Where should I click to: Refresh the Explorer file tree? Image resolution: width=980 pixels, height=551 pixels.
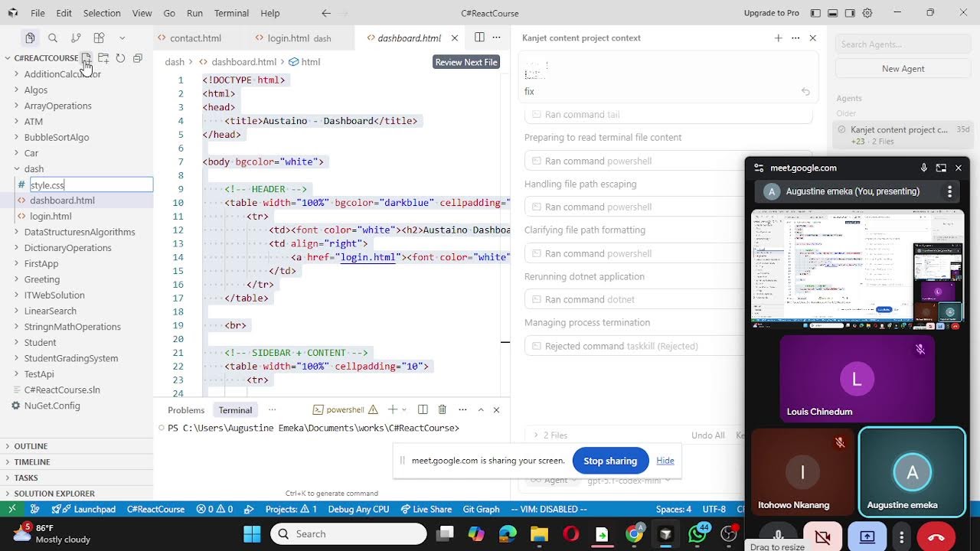(120, 58)
